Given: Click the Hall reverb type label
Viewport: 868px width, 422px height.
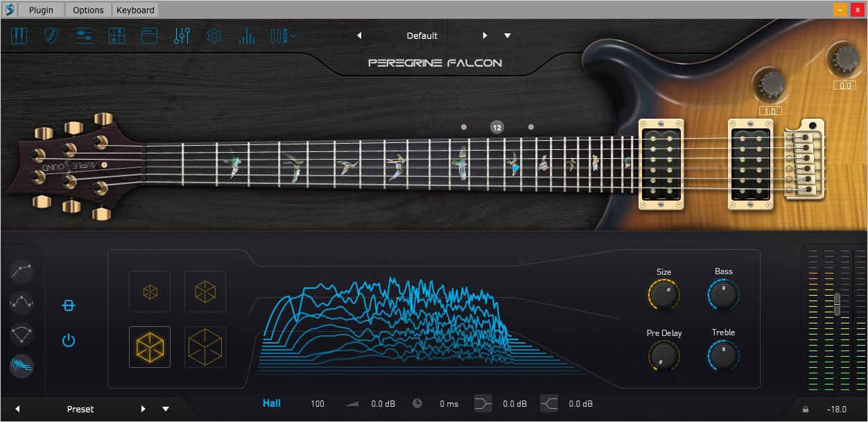Looking at the screenshot, I should click(272, 403).
